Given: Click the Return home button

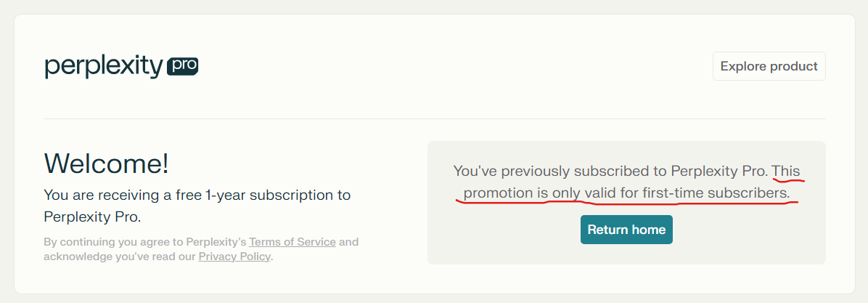Looking at the screenshot, I should pyautogui.click(x=626, y=230).
